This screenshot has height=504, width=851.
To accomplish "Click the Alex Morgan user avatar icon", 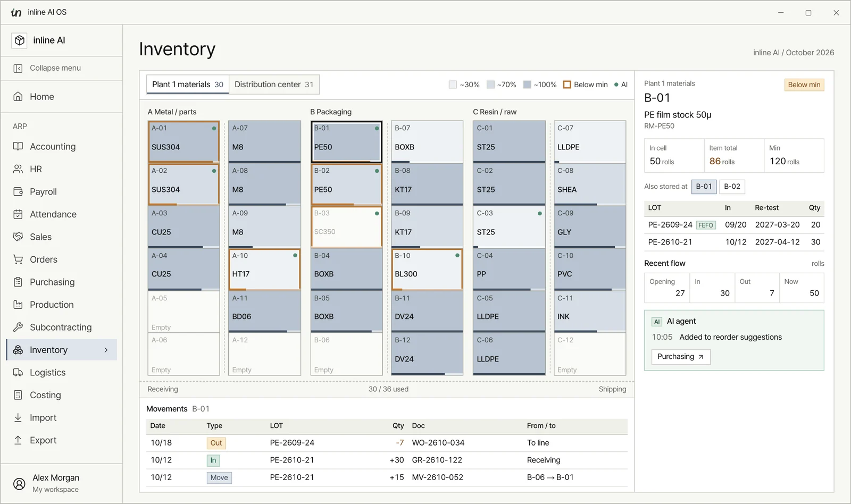I will tap(19, 483).
